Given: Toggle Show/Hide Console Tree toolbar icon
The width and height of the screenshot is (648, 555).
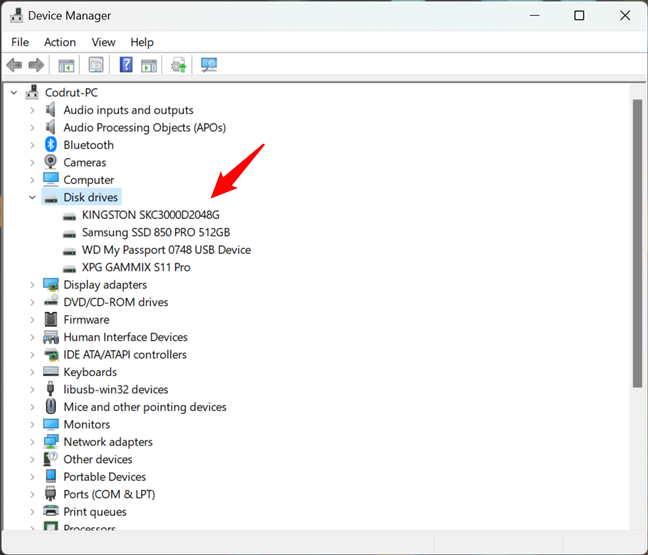Looking at the screenshot, I should click(66, 65).
